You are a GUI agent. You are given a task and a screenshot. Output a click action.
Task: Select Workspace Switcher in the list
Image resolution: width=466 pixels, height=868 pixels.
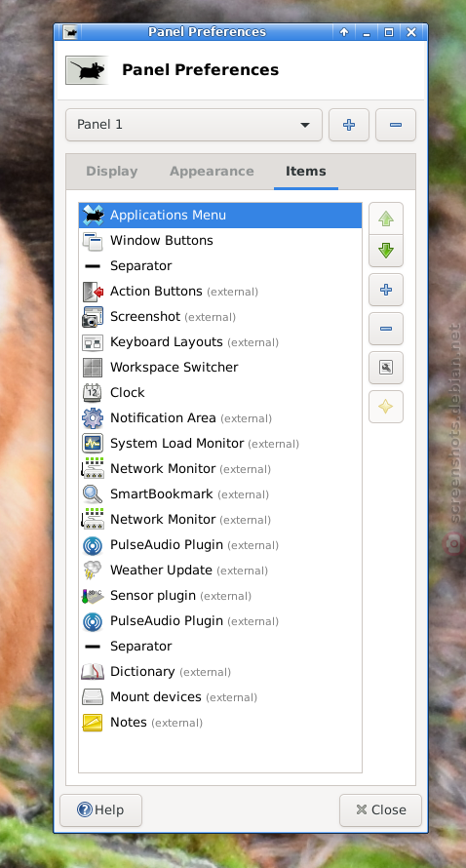pos(220,367)
